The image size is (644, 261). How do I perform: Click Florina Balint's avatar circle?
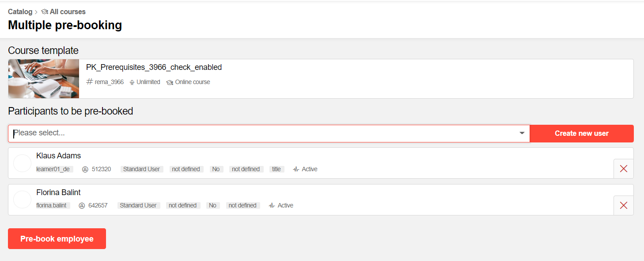[x=22, y=200]
